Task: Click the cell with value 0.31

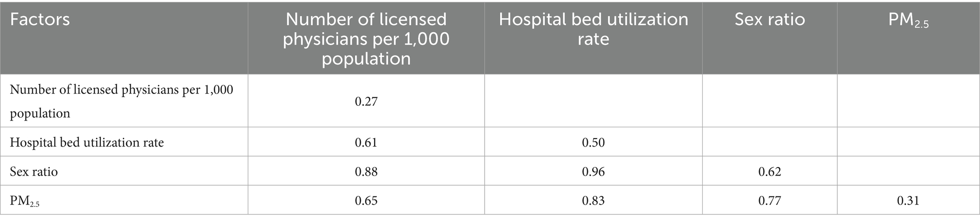Action: [908, 201]
